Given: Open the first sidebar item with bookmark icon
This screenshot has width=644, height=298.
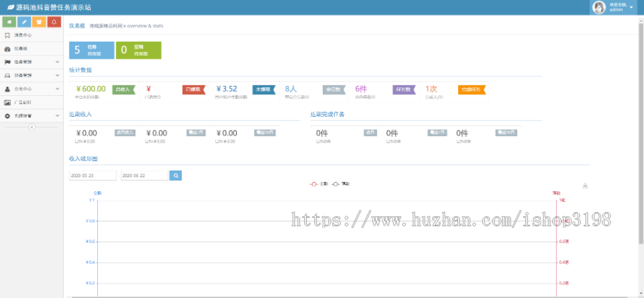Looking at the screenshot, I should (31, 35).
